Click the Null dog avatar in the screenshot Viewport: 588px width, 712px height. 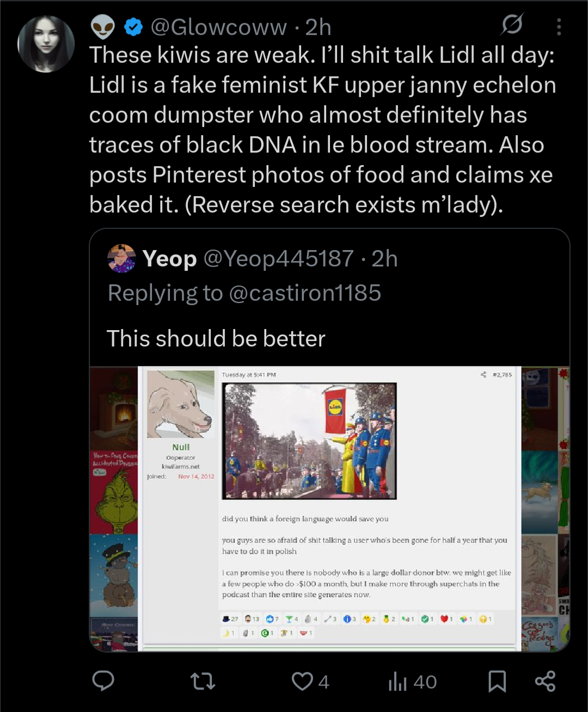point(181,404)
